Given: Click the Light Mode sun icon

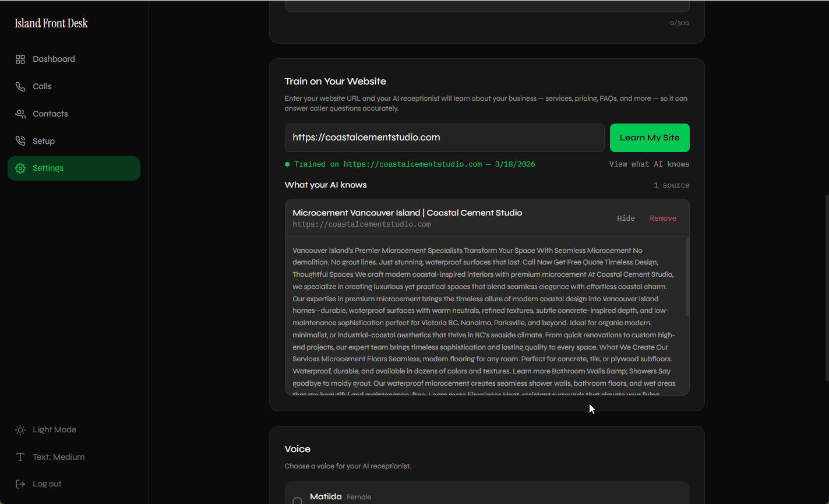Looking at the screenshot, I should [x=20, y=429].
